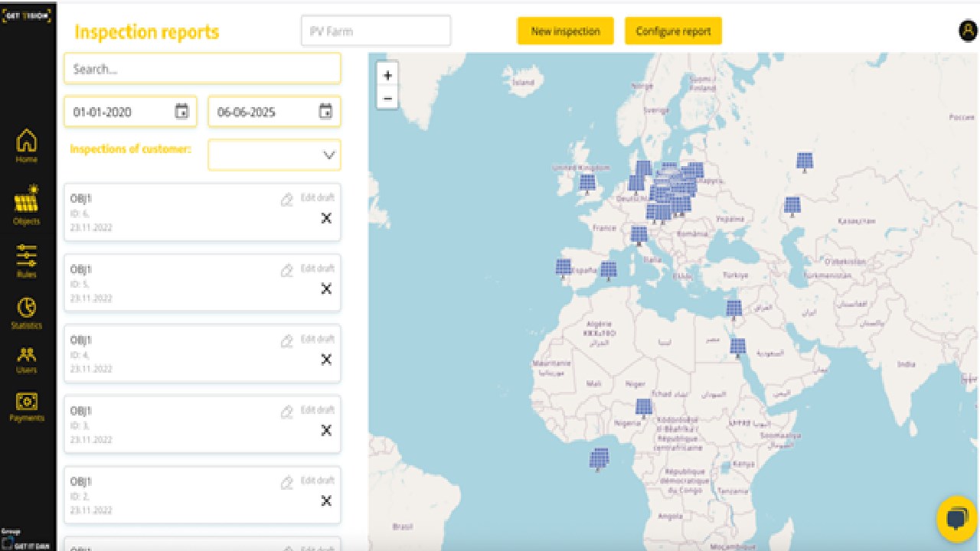Open the Rules sliders icon

[27, 260]
